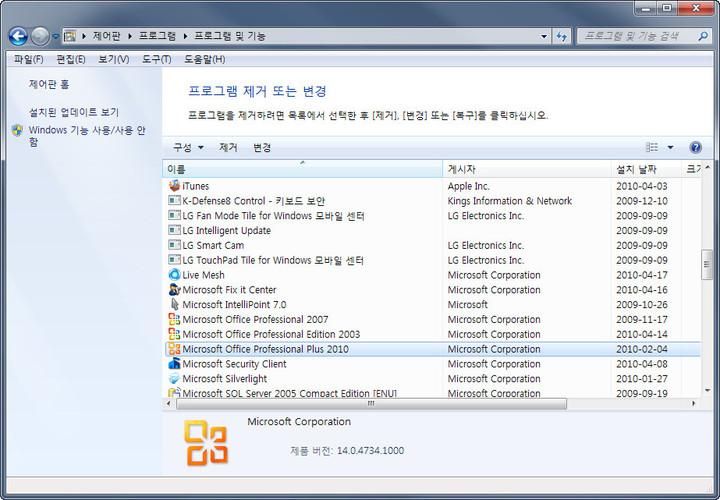Click Kings Information & Network publisher cell
Screen dimensions: 720x500
(510, 201)
